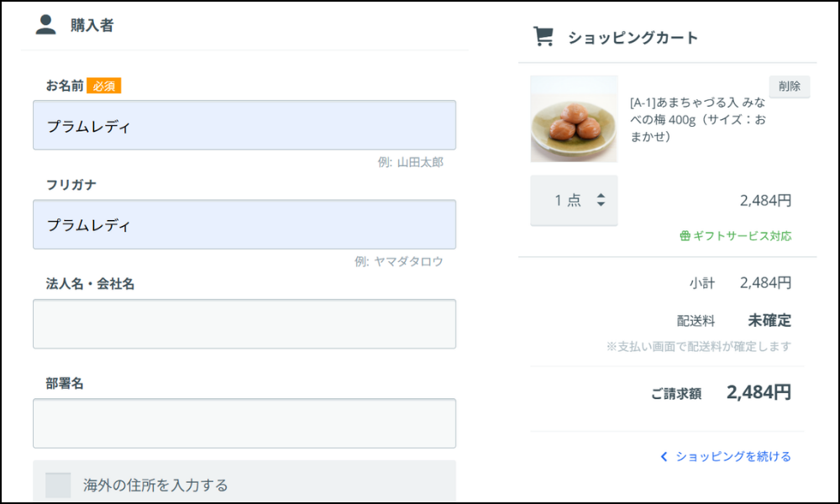Click the ギフトサービス対応 label
The height and width of the screenshot is (504, 840).
coord(742,236)
